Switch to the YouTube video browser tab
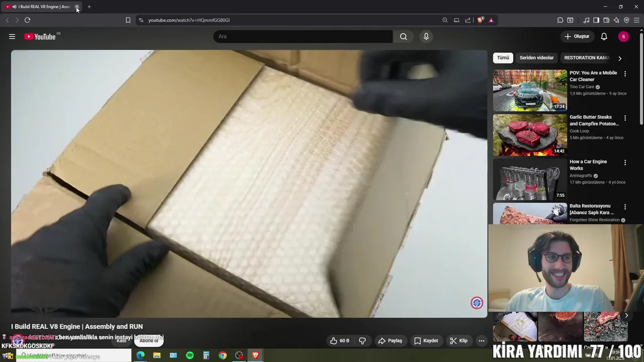The height and width of the screenshot is (362, 644). click(40, 7)
